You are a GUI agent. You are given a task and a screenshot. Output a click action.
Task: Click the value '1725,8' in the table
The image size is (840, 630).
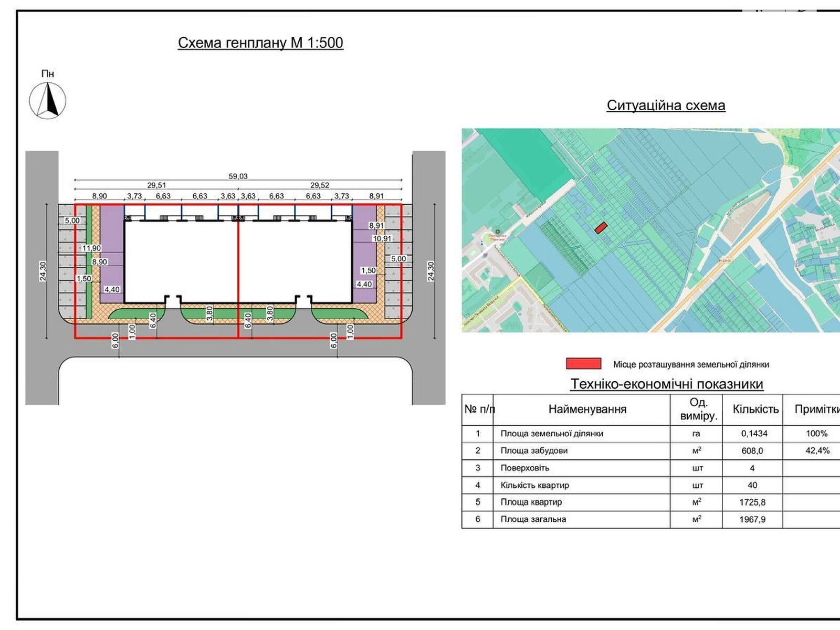(x=752, y=502)
